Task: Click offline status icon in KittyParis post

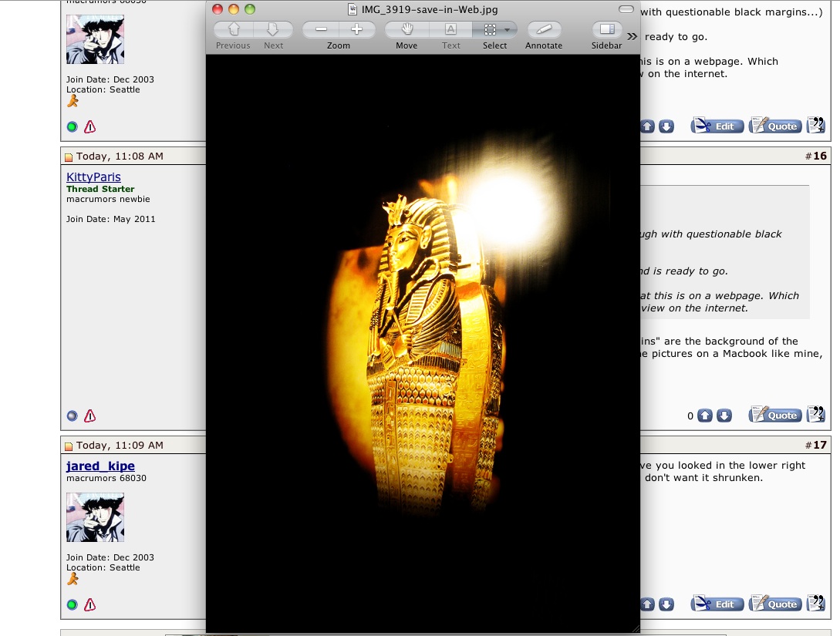Action: point(73,416)
